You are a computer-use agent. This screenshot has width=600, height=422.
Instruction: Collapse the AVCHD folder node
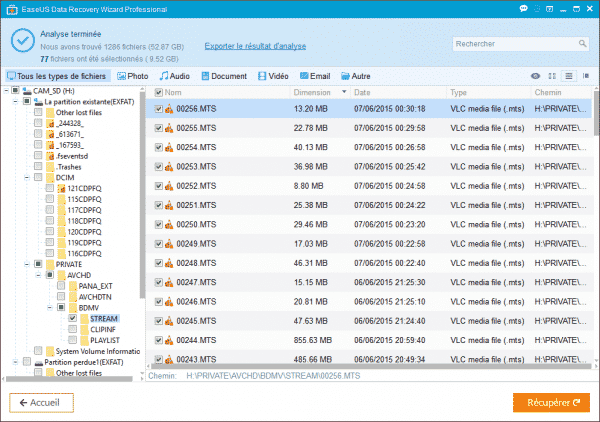(x=38, y=275)
